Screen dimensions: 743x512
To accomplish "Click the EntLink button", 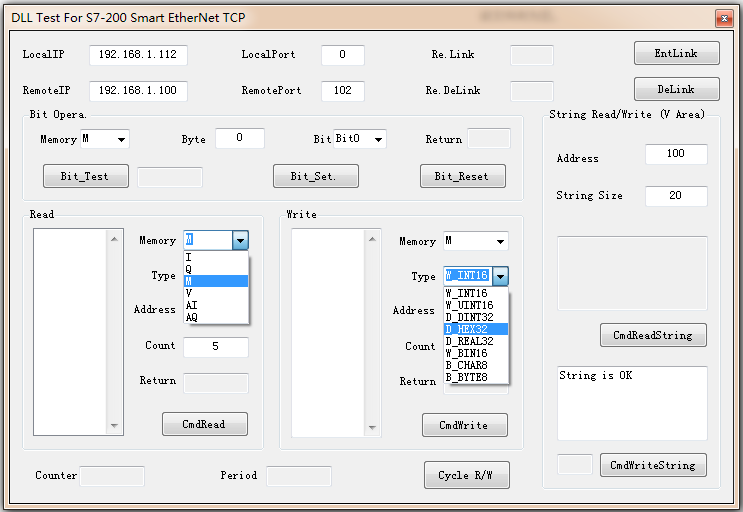I will 677,54.
